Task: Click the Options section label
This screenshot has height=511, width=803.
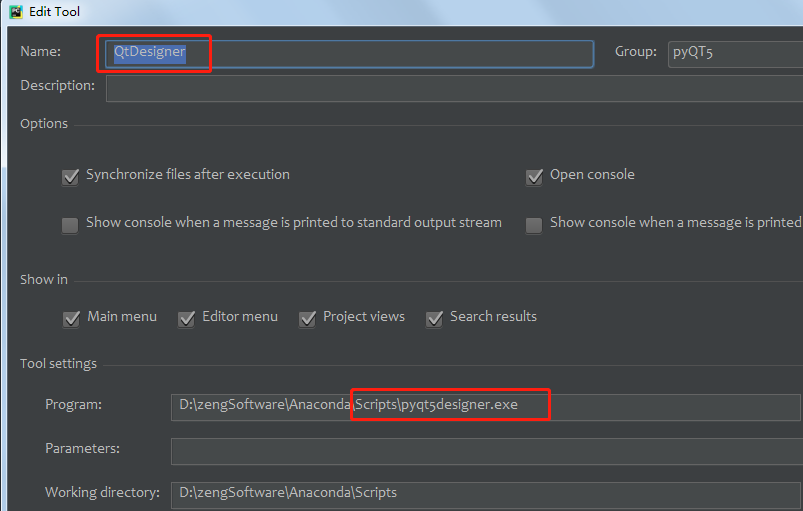Action: coord(44,124)
